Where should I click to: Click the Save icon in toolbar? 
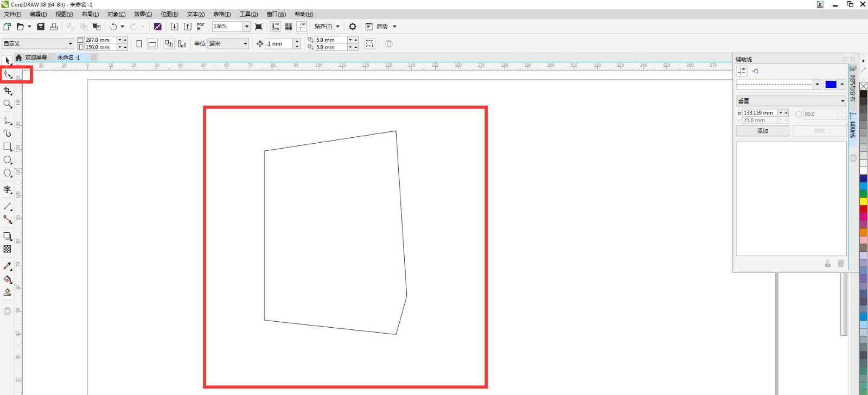coord(41,27)
